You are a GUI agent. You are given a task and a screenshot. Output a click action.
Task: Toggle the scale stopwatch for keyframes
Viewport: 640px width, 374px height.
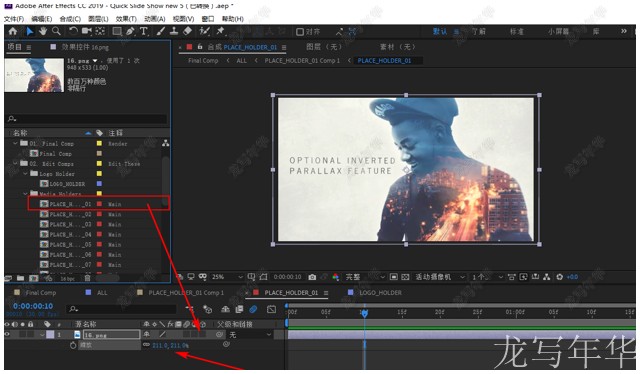73,345
